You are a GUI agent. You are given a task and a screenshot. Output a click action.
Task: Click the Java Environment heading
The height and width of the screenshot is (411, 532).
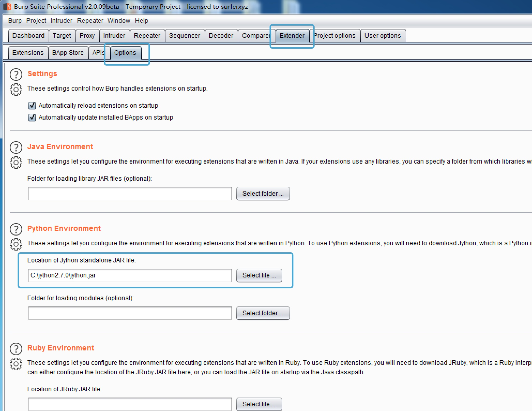click(60, 147)
